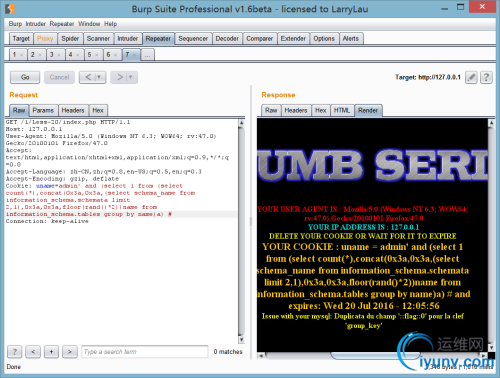Screen dimensions: 500x378
Task: Click the Host: 127.0.0.1 line
Action: (x=34, y=129)
